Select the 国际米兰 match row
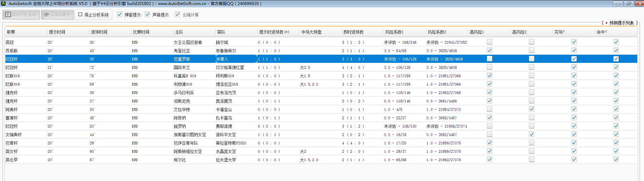The height and width of the screenshot is (181, 644). coord(182,67)
